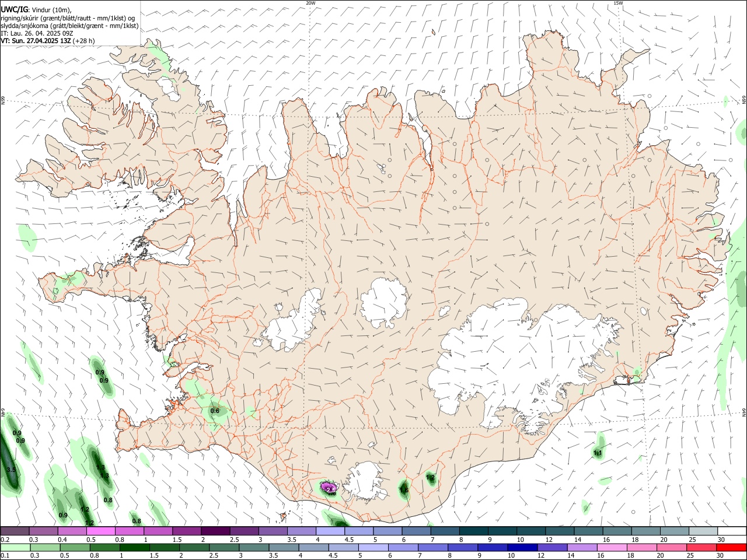Pick the darkest purple 2–2.5 swatch in upper legend row
This screenshot has height=560, width=747.
(x=215, y=531)
